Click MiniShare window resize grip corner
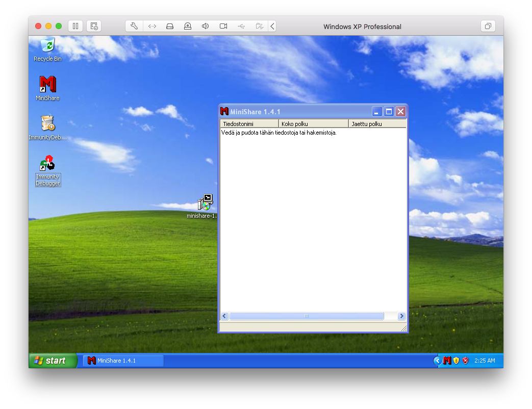This screenshot has height=409, width=532. 403,328
